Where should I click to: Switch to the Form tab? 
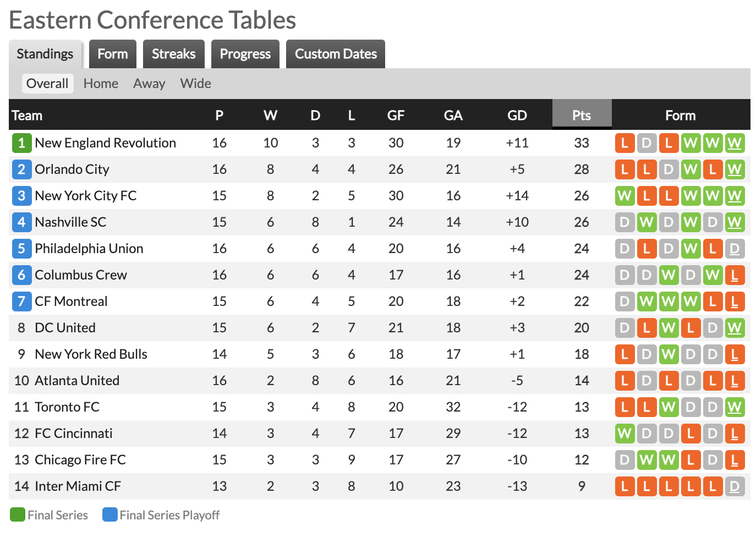[113, 54]
